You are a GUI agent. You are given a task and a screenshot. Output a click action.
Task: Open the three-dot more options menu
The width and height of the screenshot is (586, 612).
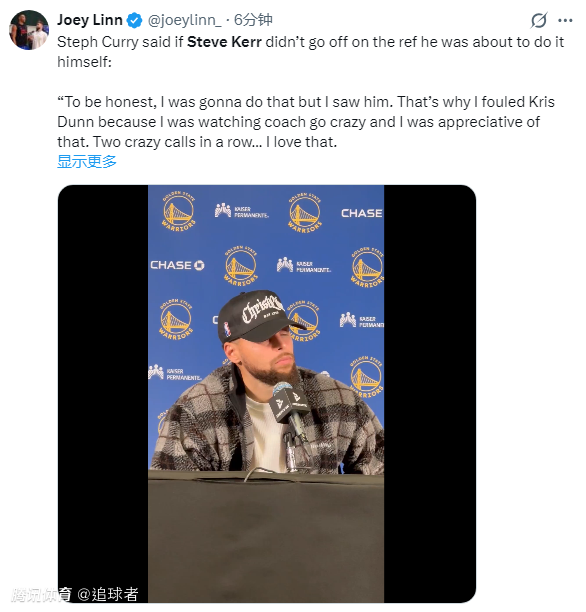565,20
